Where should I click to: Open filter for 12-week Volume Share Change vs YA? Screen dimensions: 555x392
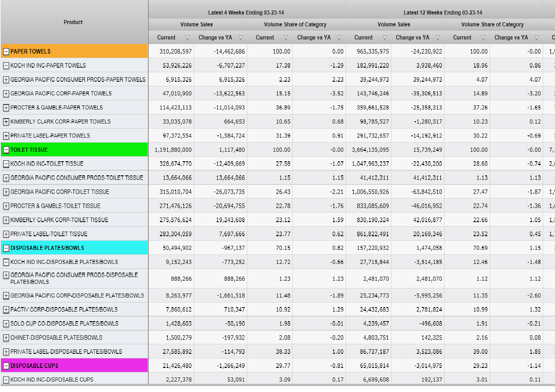point(536,38)
